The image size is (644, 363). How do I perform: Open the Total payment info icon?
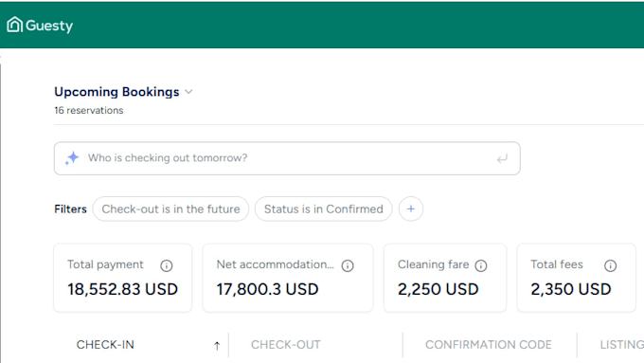pyautogui.click(x=167, y=265)
